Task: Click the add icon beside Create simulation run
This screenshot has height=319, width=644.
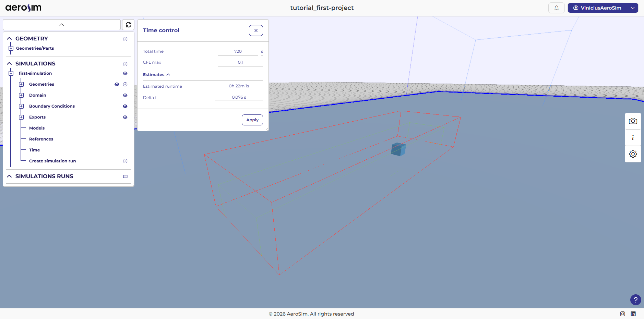Action: pyautogui.click(x=125, y=161)
